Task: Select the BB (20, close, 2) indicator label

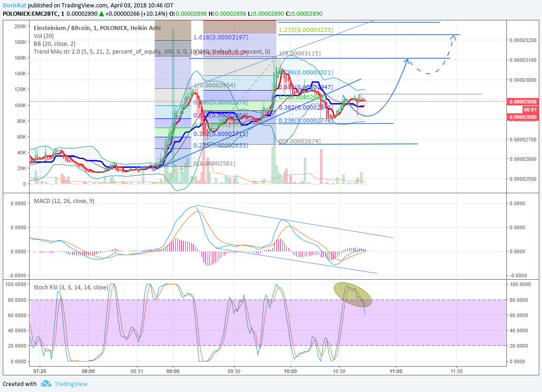Action: (55, 44)
